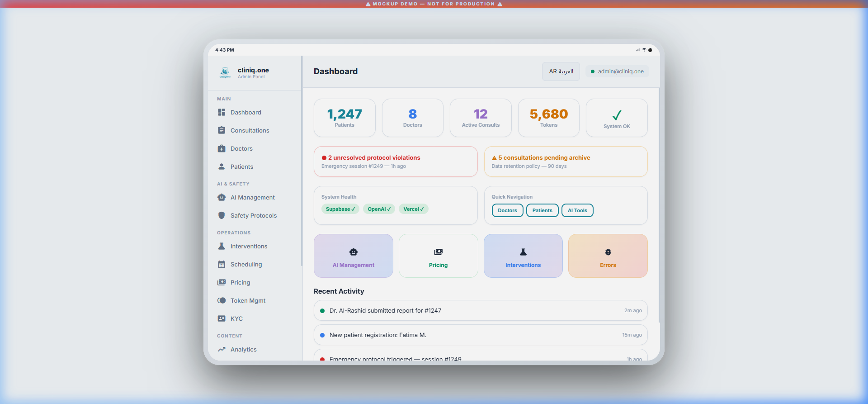The image size is (868, 404).
Task: Click the Analytics trend line icon
Action: (222, 349)
